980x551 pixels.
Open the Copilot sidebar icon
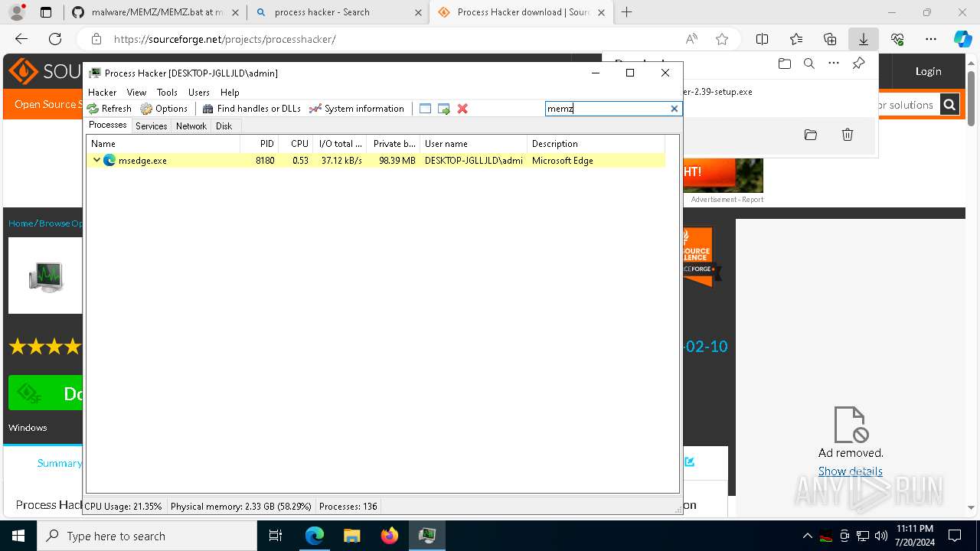[x=963, y=39]
